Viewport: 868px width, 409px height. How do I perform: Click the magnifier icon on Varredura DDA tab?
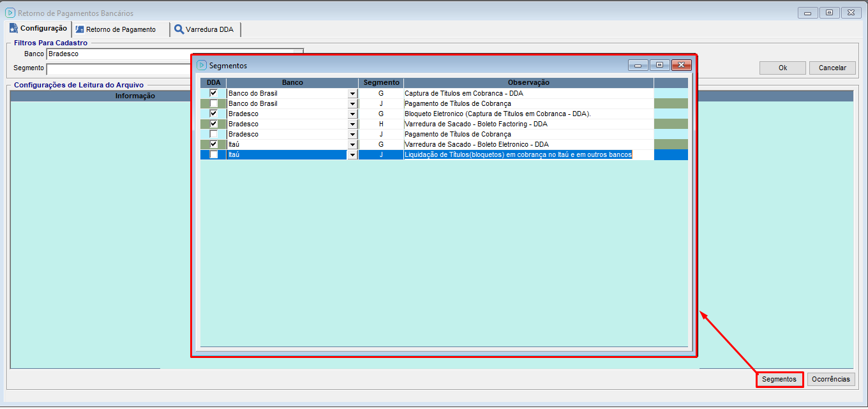click(x=179, y=29)
